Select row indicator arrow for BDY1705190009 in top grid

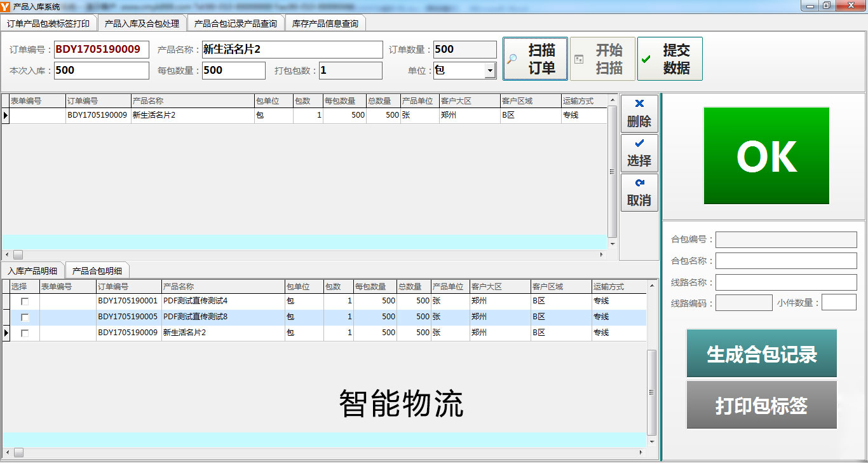(x=6, y=116)
